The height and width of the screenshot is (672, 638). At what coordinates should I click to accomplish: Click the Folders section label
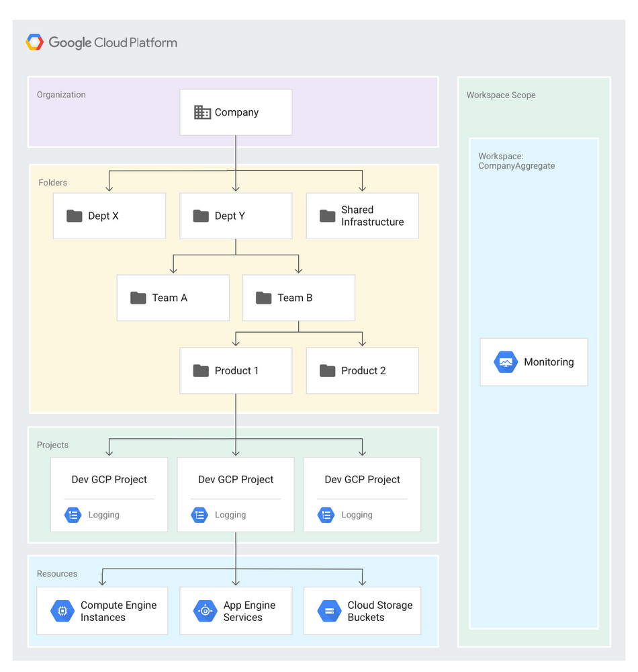[52, 183]
